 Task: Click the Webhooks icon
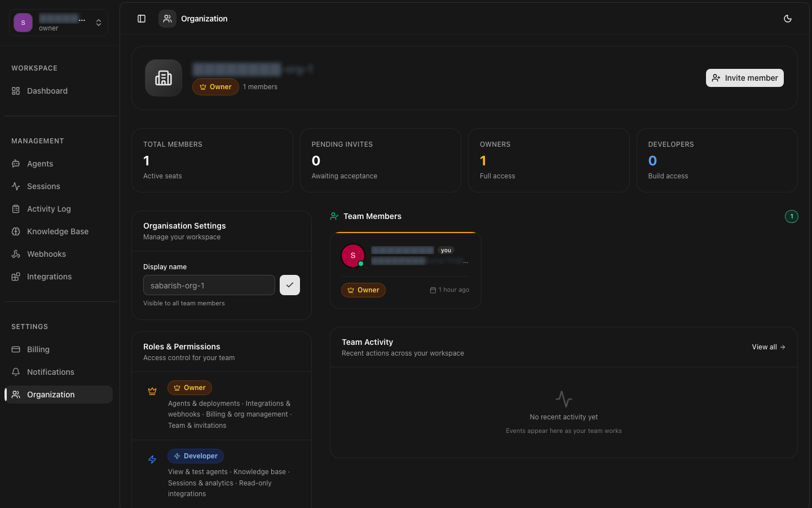pyautogui.click(x=16, y=254)
